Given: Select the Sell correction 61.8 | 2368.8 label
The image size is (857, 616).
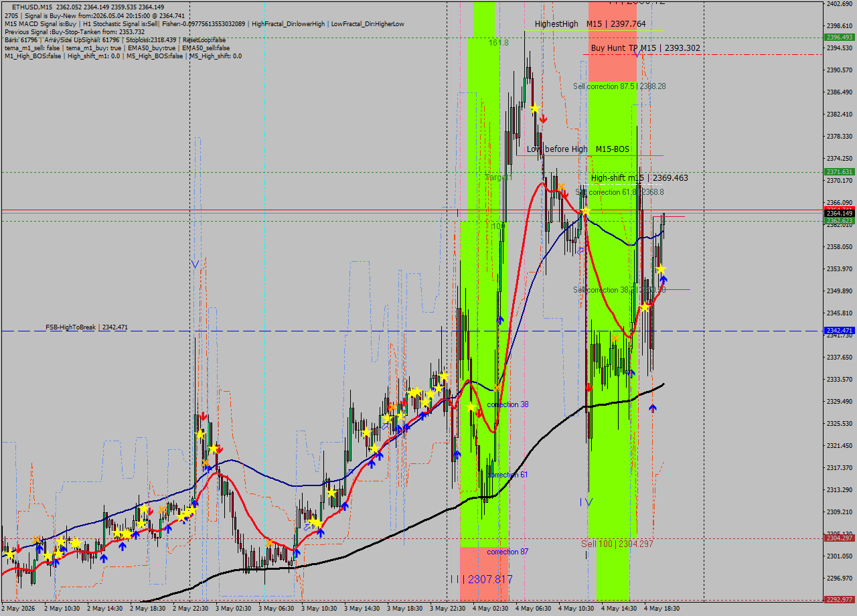Looking at the screenshot, I should [619, 191].
